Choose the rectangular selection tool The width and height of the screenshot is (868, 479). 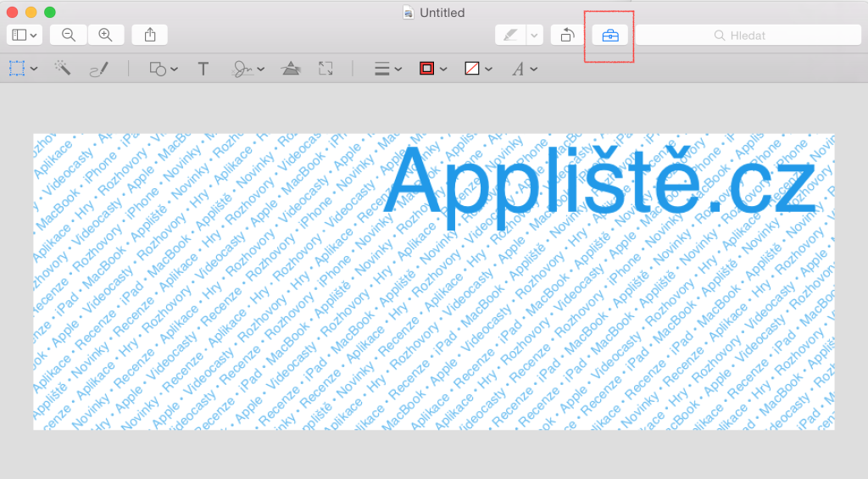click(17, 69)
